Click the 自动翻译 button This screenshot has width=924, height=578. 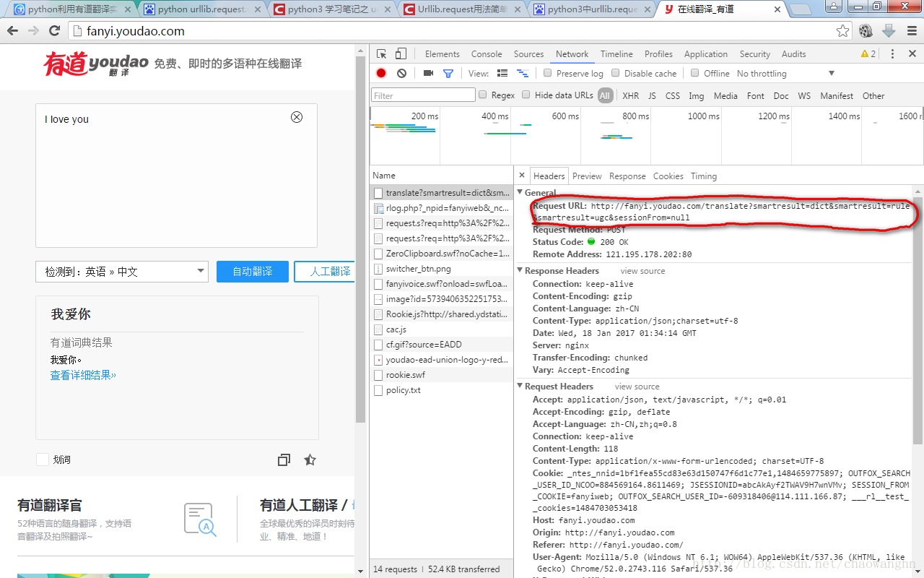pos(253,272)
